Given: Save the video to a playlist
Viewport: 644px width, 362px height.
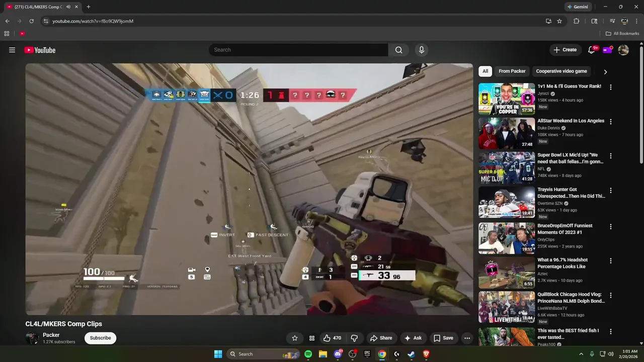Looking at the screenshot, I should click(x=443, y=338).
